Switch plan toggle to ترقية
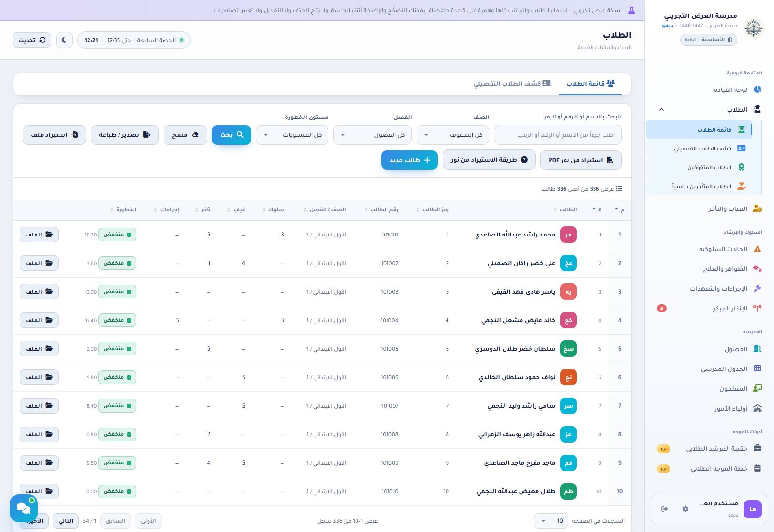 [690, 40]
